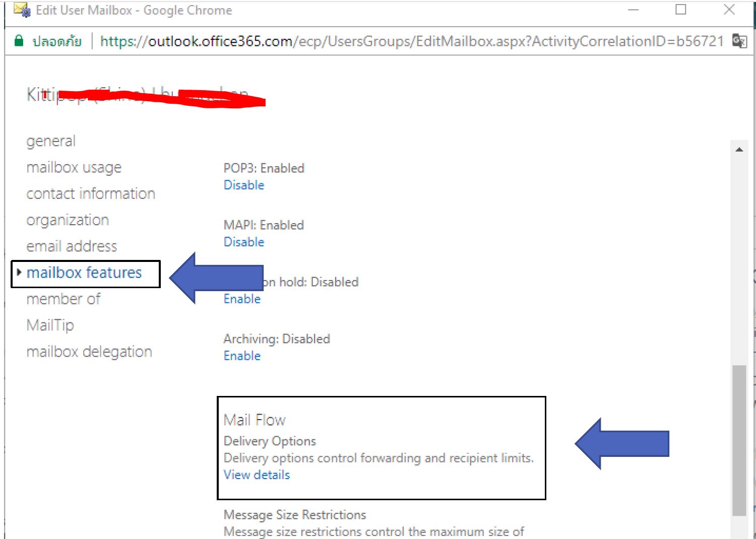This screenshot has height=539, width=756.
Task: Select the mailbox features section
Action: coord(84,273)
